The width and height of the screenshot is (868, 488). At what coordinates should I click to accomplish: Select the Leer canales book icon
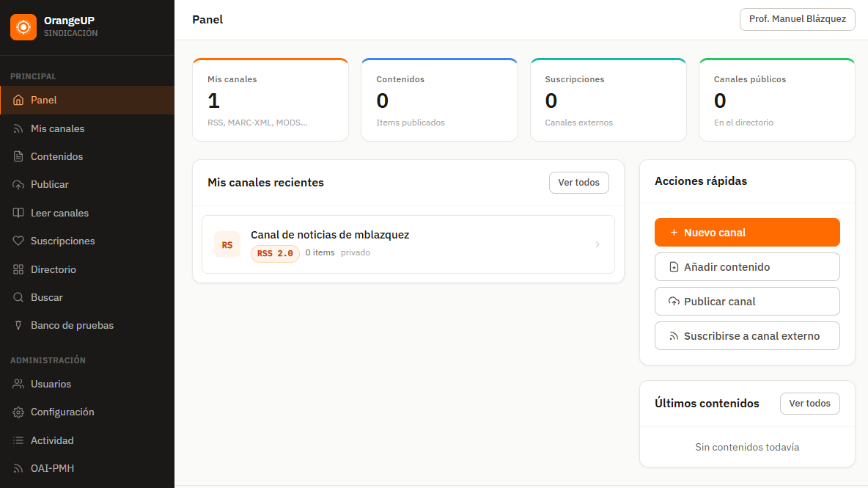click(x=17, y=212)
